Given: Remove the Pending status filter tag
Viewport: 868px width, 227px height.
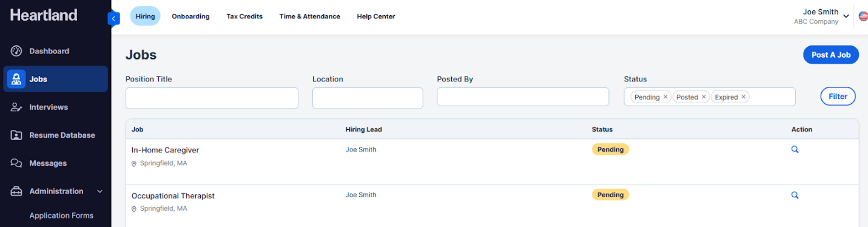Looking at the screenshot, I should click(x=665, y=97).
